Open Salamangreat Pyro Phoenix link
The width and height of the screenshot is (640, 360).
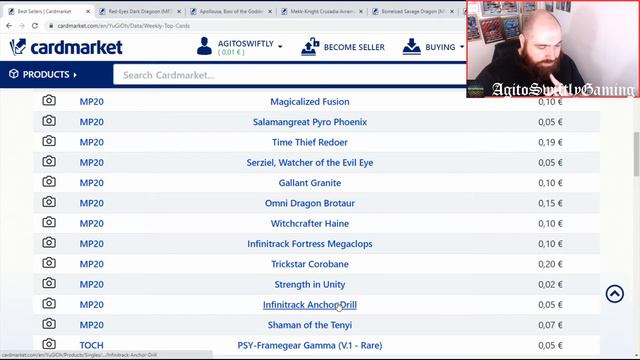[x=310, y=122]
